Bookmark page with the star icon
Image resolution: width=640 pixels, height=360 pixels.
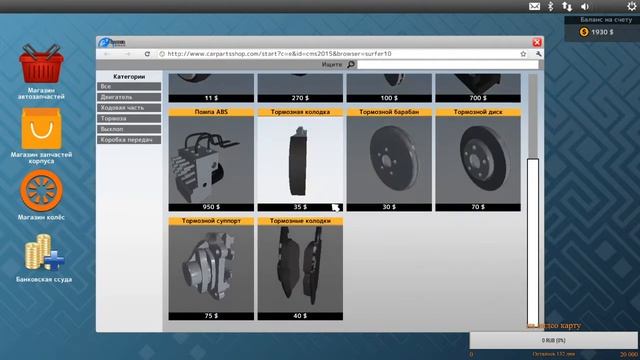point(523,54)
